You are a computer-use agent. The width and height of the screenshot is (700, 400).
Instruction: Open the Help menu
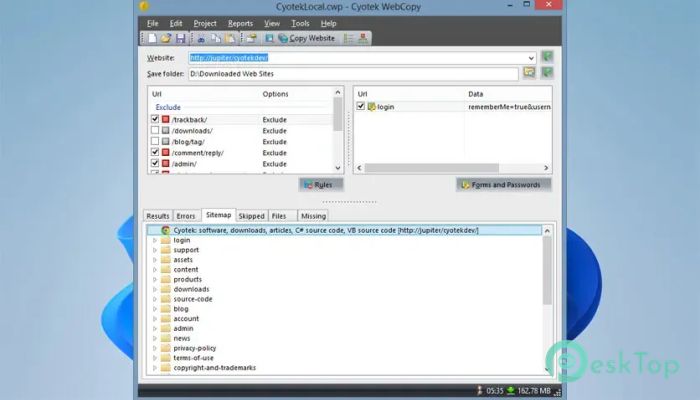pos(328,23)
